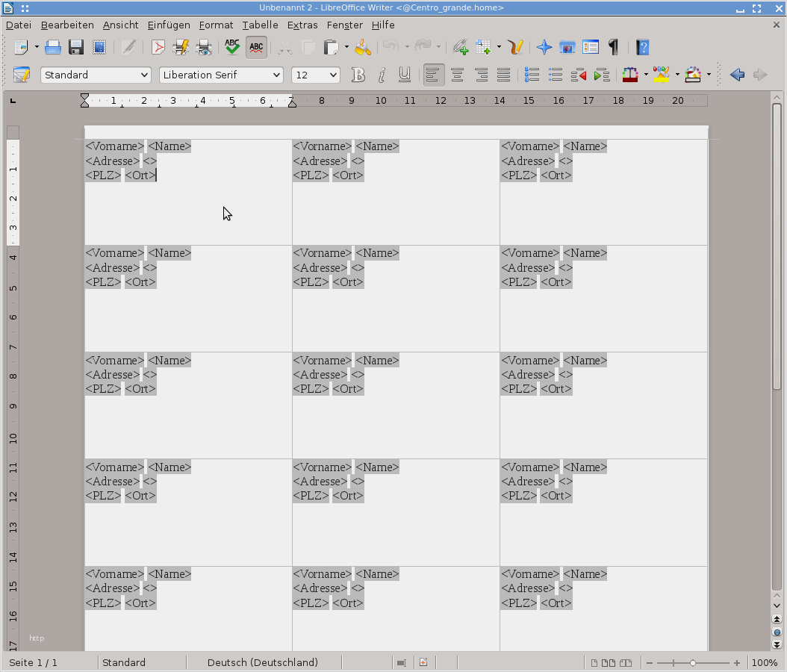787x672 pixels.
Task: Expand the Liberation Serif font list
Action: pyautogui.click(x=221, y=75)
